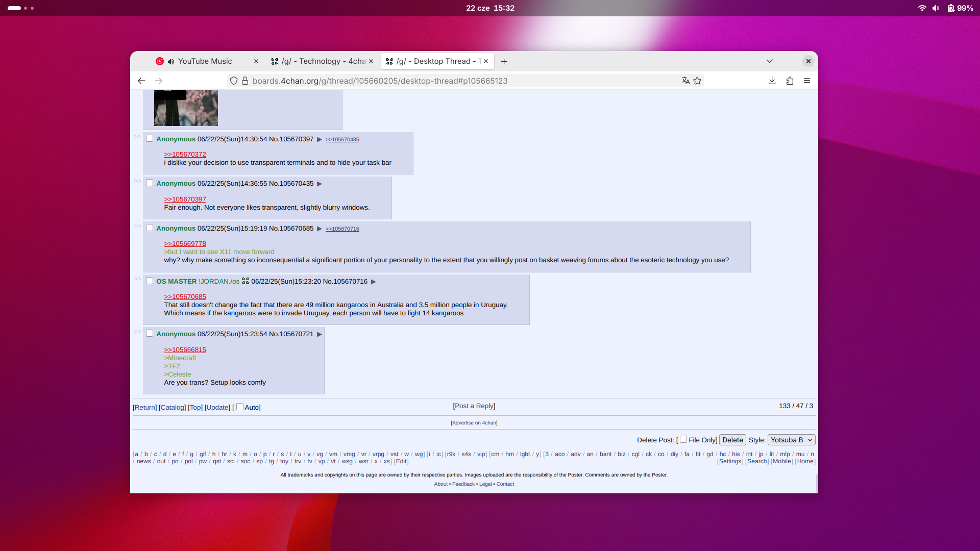The width and height of the screenshot is (980, 551).
Task: Open post menu arrow for No.105670435
Action: click(x=320, y=184)
